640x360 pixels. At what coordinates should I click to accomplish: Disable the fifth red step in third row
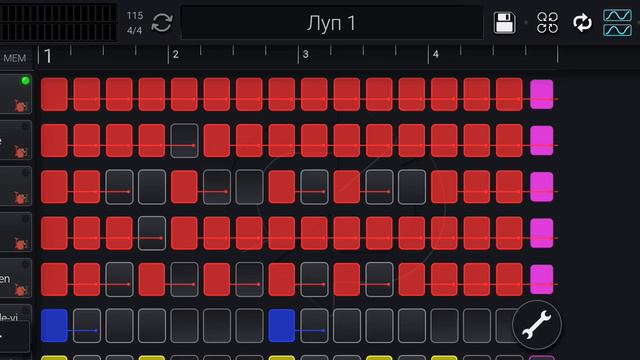pos(184,187)
